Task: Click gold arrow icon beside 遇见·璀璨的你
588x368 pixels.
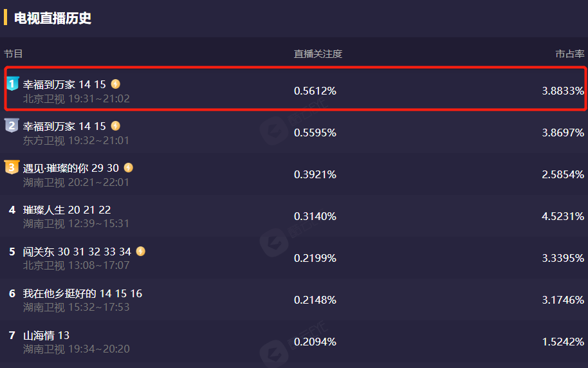Action: coord(129,167)
